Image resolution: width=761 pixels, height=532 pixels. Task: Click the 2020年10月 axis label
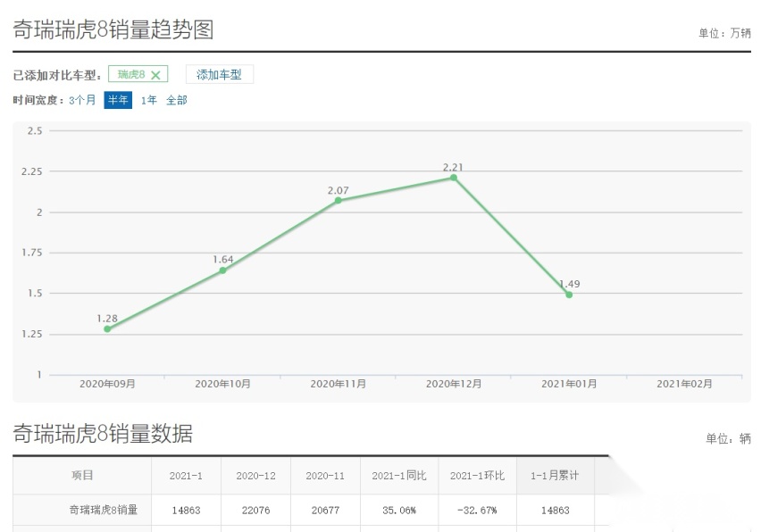222,384
